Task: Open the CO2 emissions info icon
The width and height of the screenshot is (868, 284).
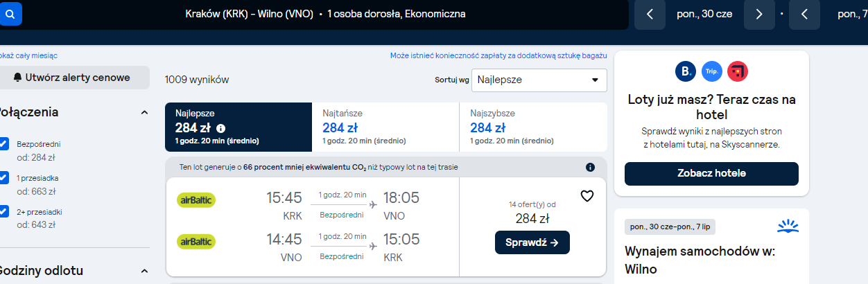Action: click(x=591, y=167)
